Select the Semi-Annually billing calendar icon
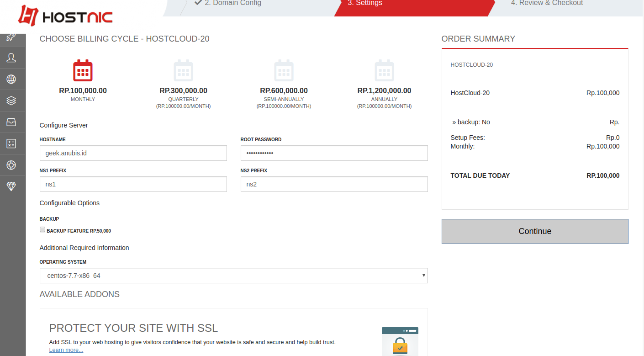 pos(284,70)
